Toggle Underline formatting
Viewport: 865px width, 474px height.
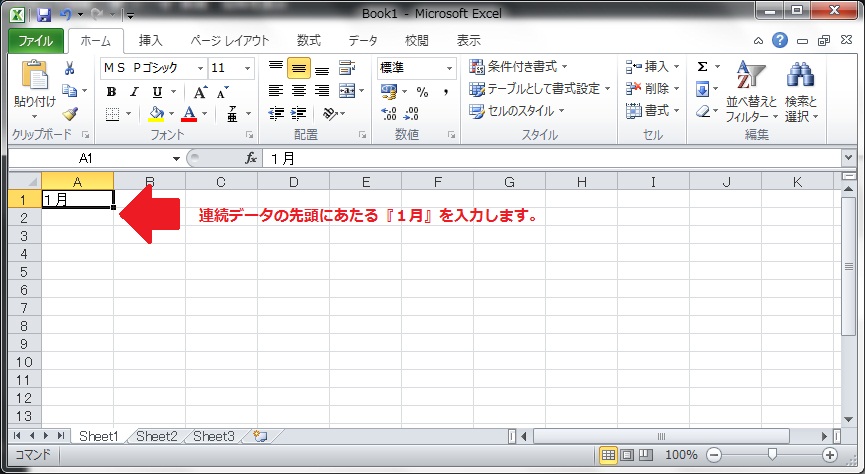[x=157, y=92]
